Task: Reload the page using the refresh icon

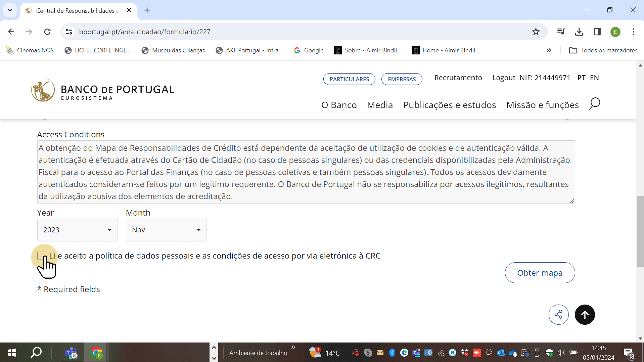Action: click(x=47, y=32)
